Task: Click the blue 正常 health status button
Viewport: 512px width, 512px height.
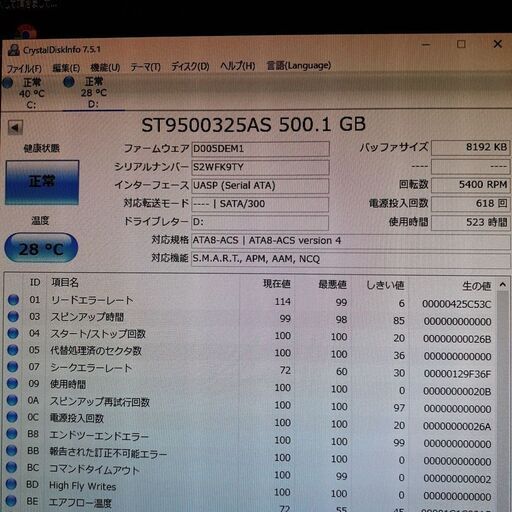Action: [x=42, y=182]
